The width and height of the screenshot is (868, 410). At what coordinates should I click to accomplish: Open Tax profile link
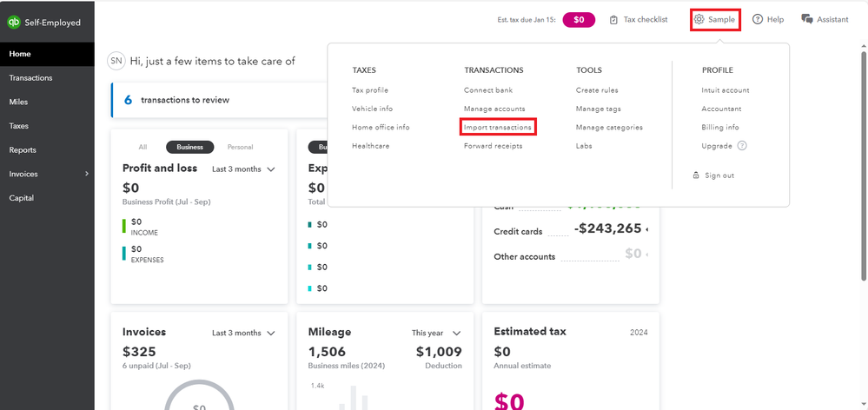click(x=370, y=90)
